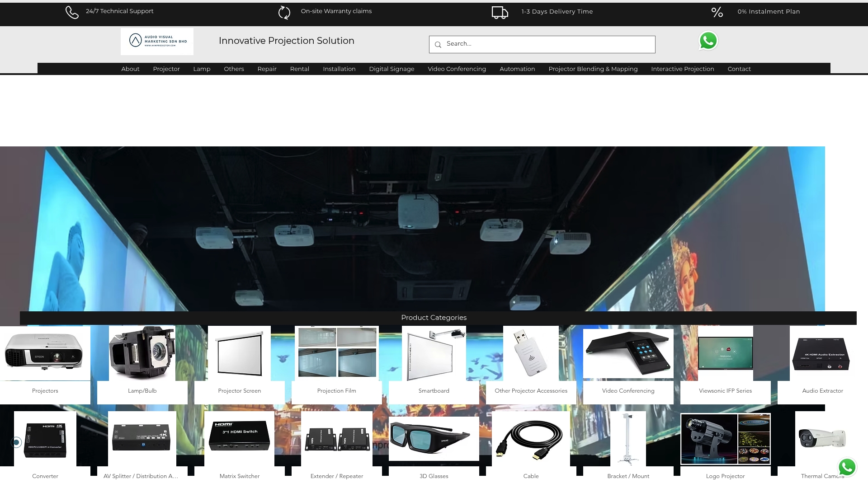This screenshot has height=488, width=868.
Task: Click the On-site Warranty claims icon
Action: (284, 13)
